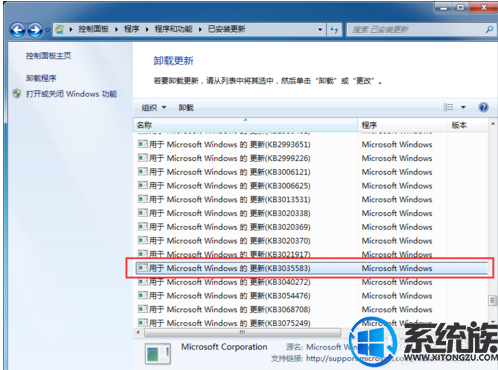
Task: Select update KB3006625 row
Action: point(312,186)
